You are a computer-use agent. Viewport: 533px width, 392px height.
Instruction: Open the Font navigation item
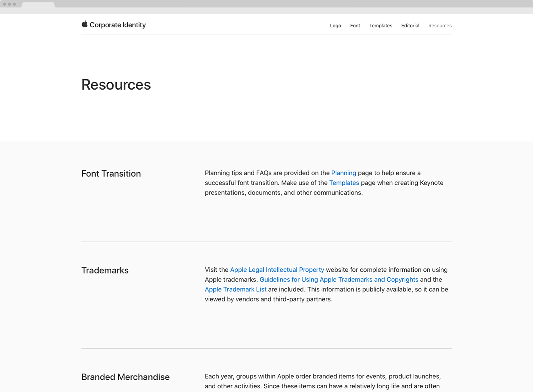(x=355, y=26)
